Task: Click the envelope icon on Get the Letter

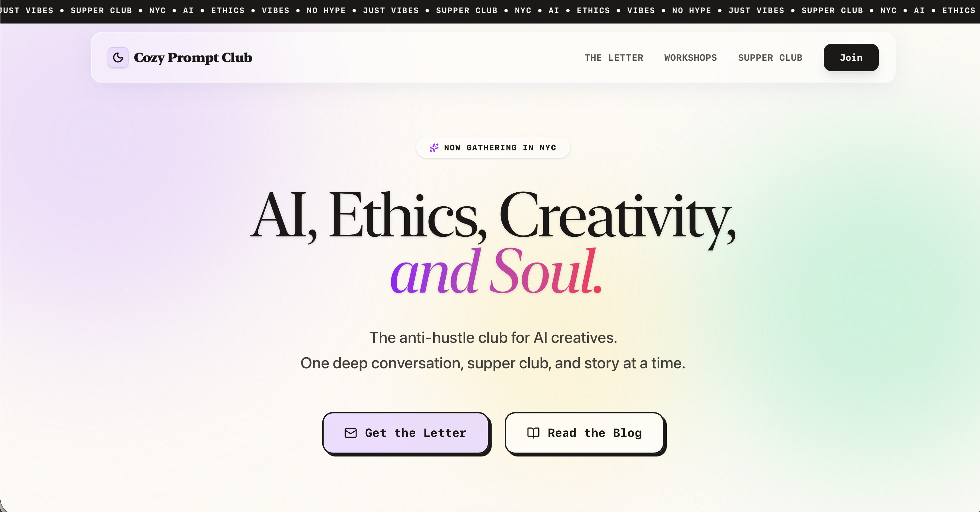Action: point(350,433)
